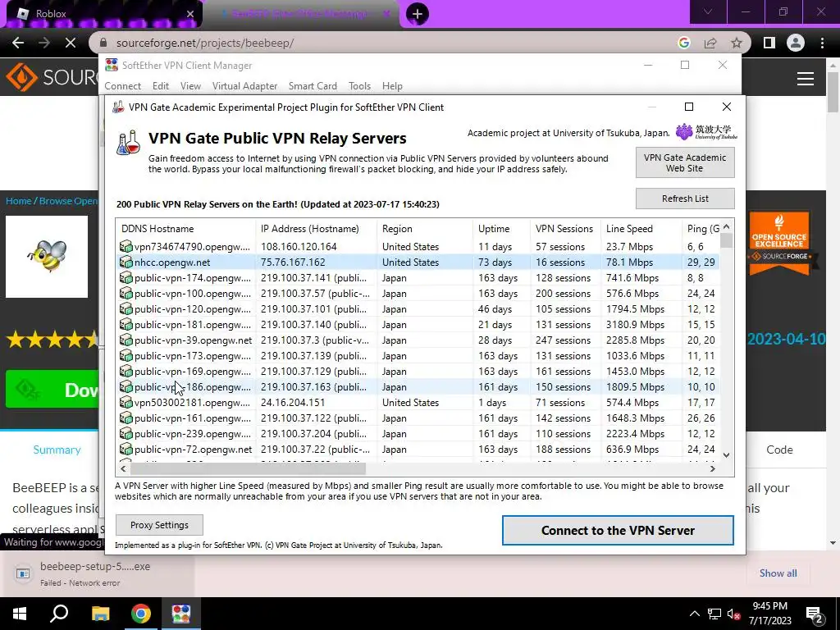The width and height of the screenshot is (840, 630).
Task: Click server icon beside public-vpn-161 row
Action: click(126, 418)
